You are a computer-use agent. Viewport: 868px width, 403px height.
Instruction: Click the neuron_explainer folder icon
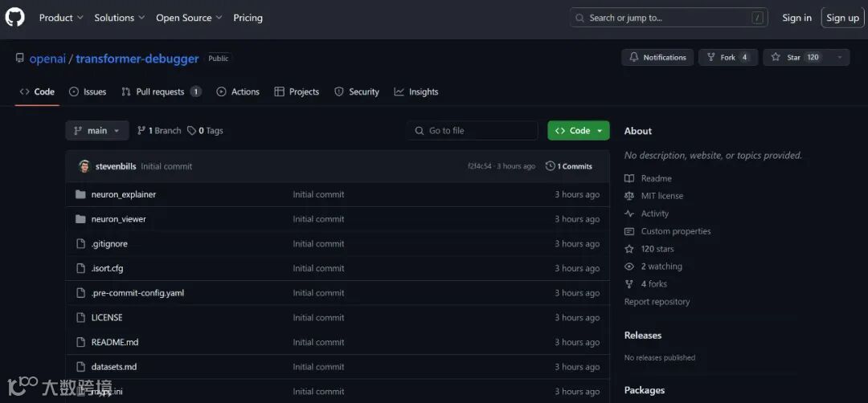(81, 194)
